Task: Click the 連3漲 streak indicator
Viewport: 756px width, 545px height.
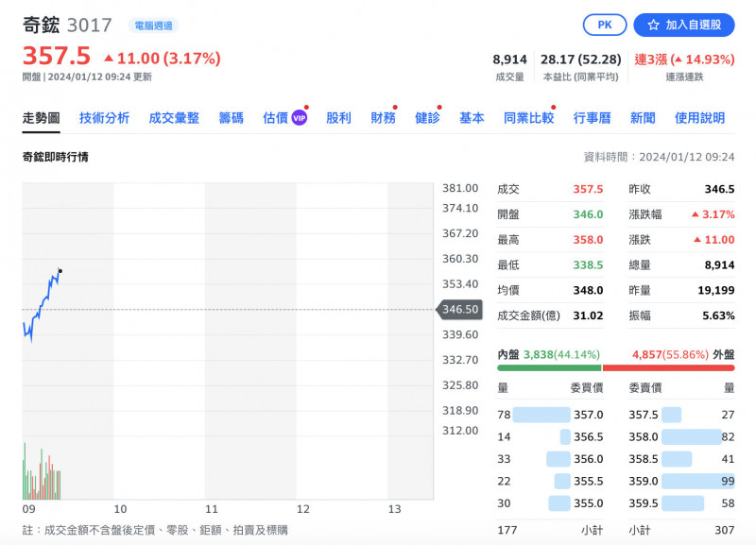Action: 684,60
